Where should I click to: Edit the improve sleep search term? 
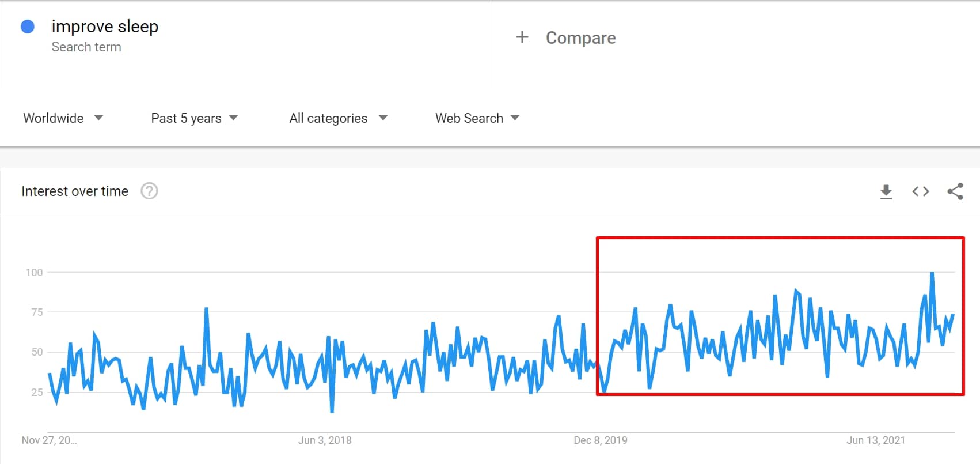[x=105, y=27]
